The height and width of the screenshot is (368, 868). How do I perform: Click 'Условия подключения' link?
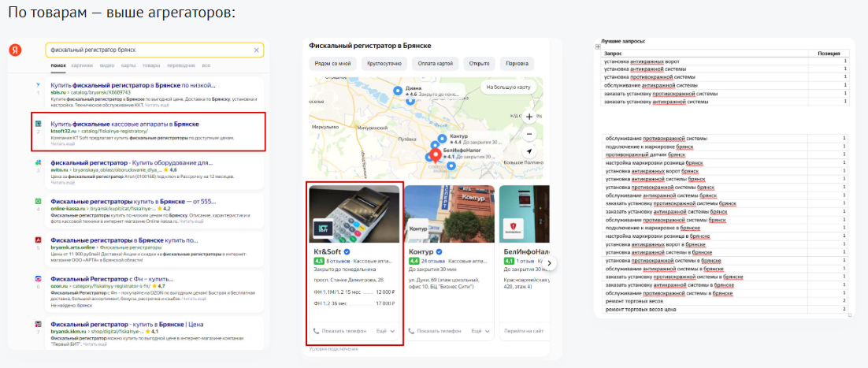pyautogui.click(x=334, y=349)
